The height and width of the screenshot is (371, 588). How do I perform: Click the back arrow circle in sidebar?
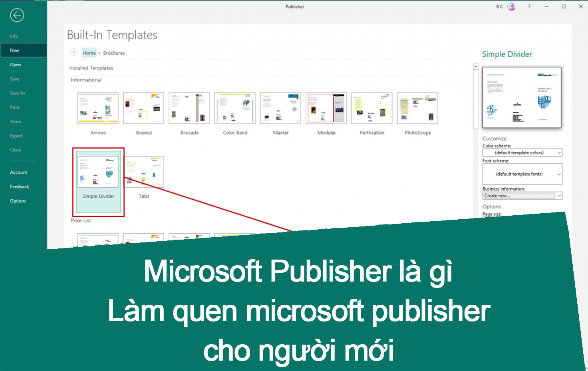pyautogui.click(x=17, y=16)
